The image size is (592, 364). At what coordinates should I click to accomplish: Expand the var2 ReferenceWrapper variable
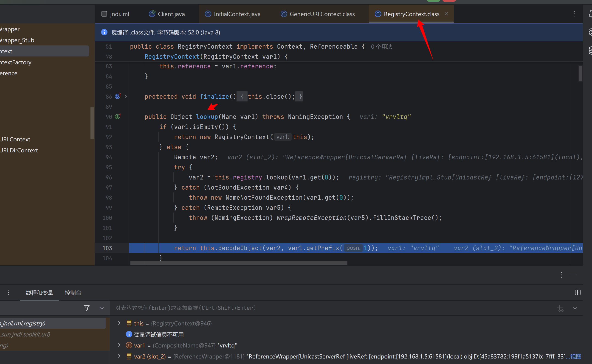119,356
